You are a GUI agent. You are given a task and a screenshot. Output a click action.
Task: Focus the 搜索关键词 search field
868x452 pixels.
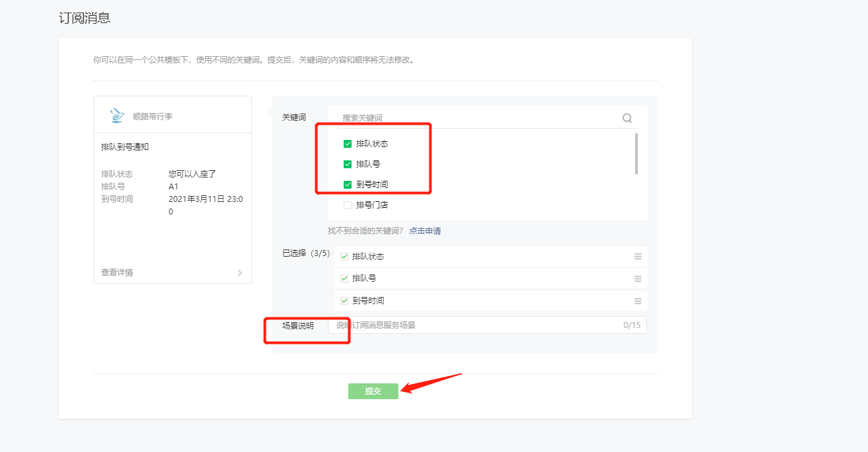475,118
